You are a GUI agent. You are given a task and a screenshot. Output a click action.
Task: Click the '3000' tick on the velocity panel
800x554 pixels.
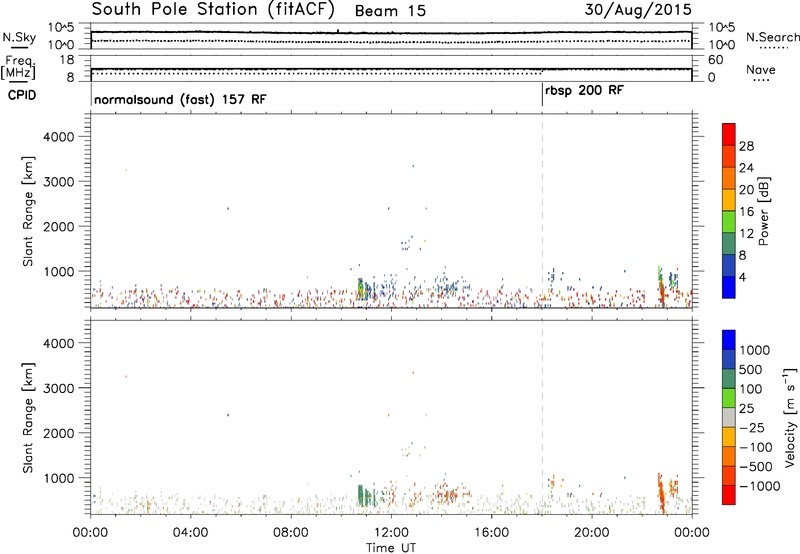coord(59,388)
